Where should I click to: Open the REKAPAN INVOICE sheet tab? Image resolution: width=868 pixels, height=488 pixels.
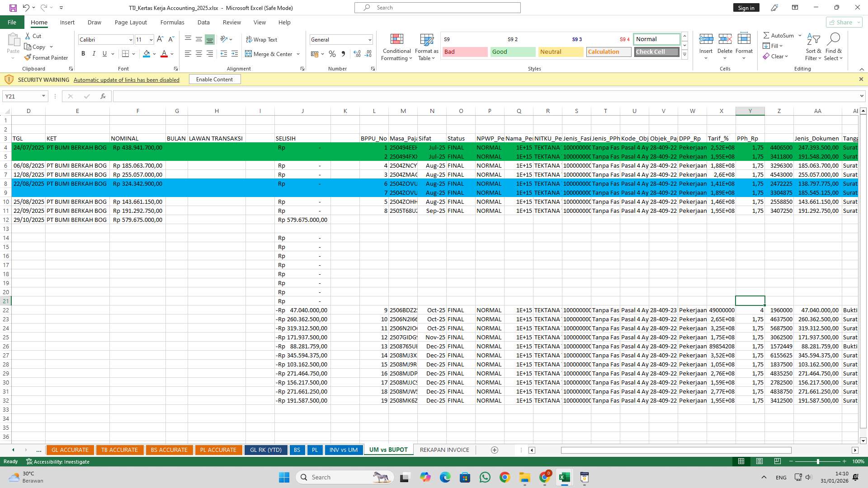tap(444, 450)
